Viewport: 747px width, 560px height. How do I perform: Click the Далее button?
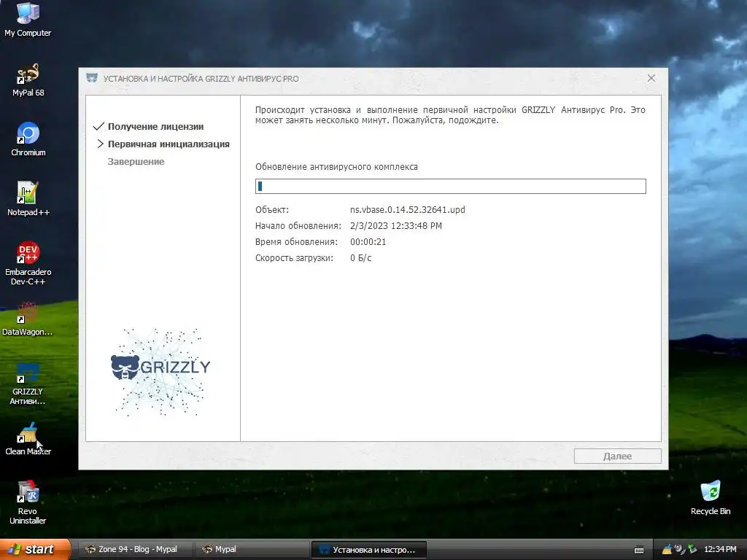coord(617,456)
